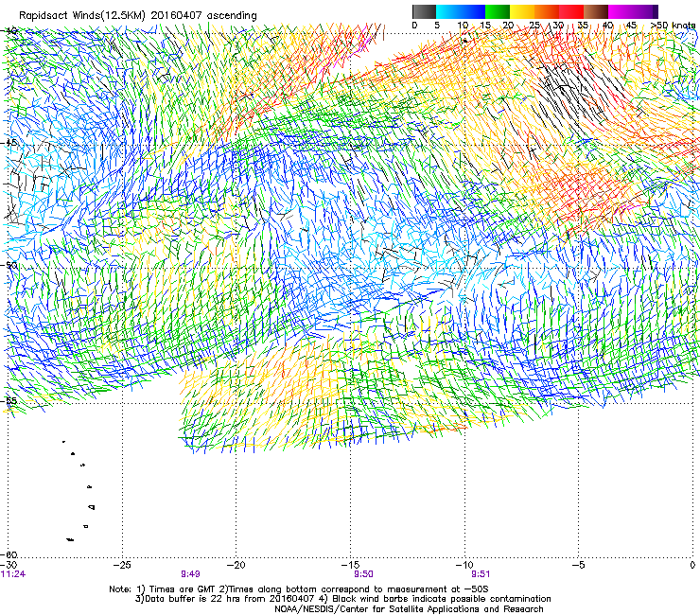The width and height of the screenshot is (700, 615).
Task: Click the 0 longitude label at the bottom axis
Action: pos(692,565)
